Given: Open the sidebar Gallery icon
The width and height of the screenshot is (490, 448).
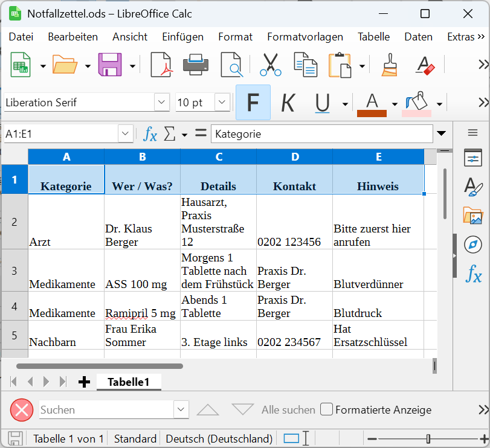Looking at the screenshot, I should tap(472, 216).
